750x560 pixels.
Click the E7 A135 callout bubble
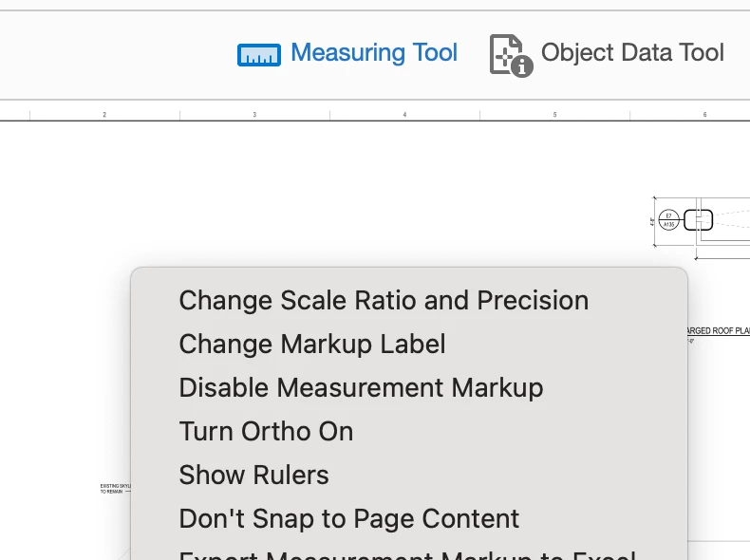point(668,220)
